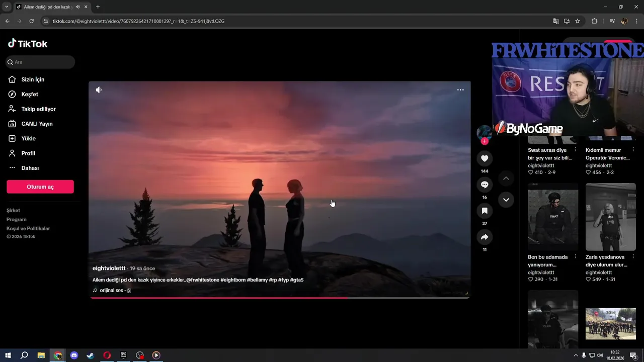Open tab search dropdown arrow
Viewport: 644px width, 362px height.
7,7
